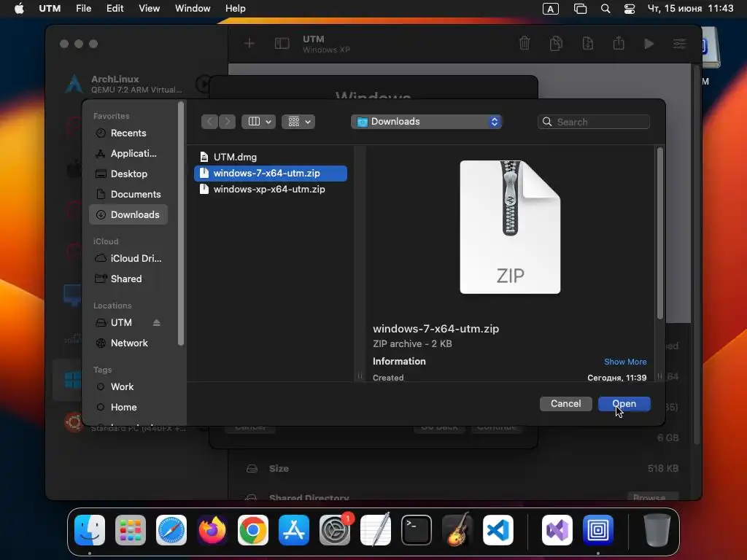Open the Apple menu
This screenshot has height=560, width=747.
pyautogui.click(x=19, y=9)
